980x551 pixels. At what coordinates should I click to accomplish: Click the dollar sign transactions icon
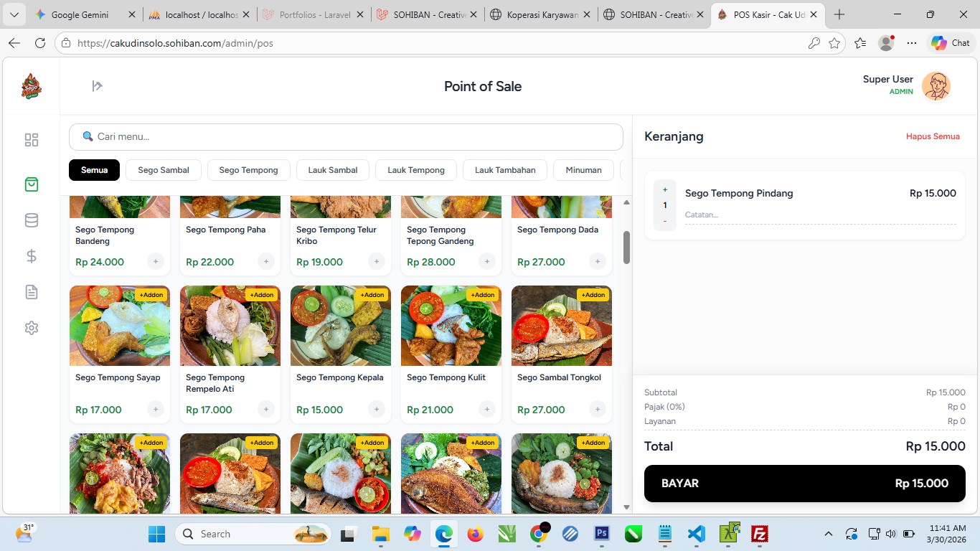(31, 256)
